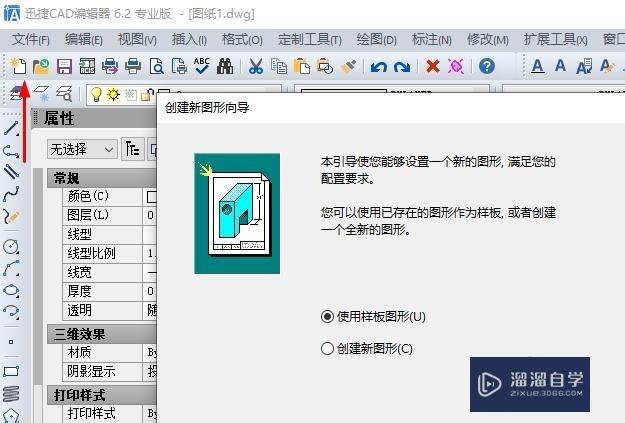
Task: Open the 文件(F) menu
Action: click(x=31, y=40)
